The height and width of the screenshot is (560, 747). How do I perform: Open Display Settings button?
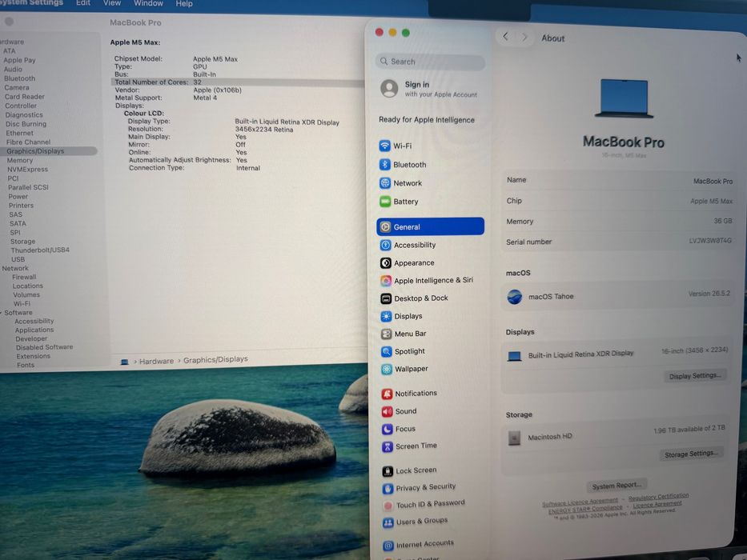[x=695, y=376]
